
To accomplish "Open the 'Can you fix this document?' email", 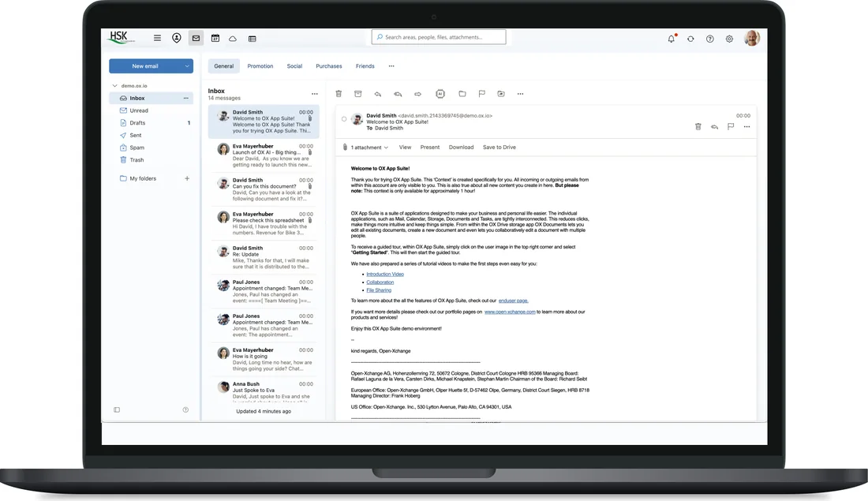I will (264, 189).
